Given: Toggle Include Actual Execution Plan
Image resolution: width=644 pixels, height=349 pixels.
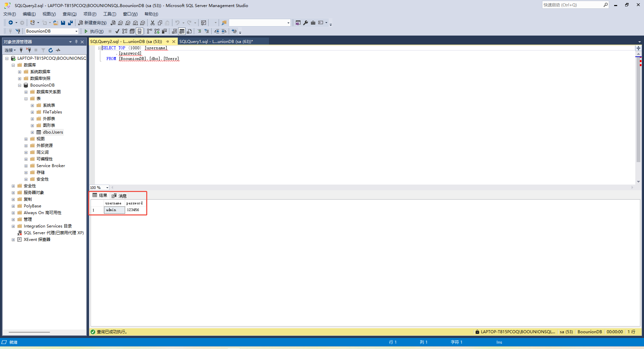Looking at the screenshot, I should point(150,31).
